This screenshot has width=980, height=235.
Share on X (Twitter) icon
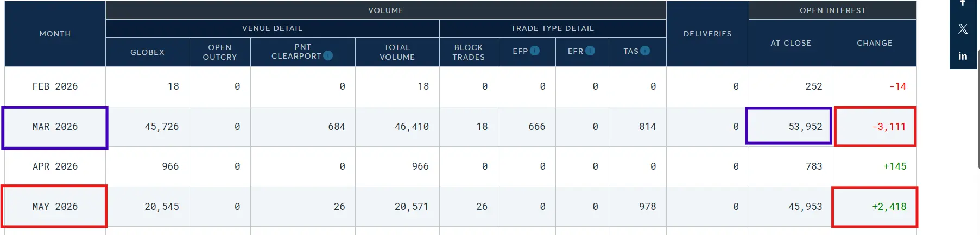963,29
